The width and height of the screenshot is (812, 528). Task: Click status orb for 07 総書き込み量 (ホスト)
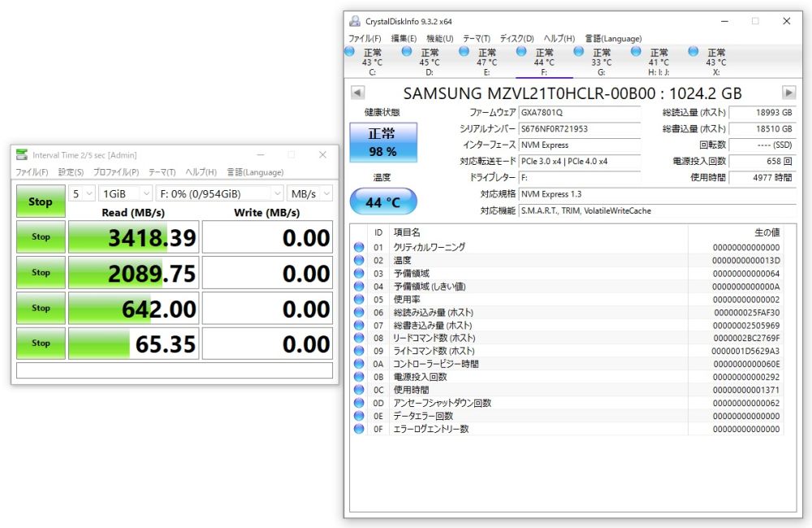point(359,325)
